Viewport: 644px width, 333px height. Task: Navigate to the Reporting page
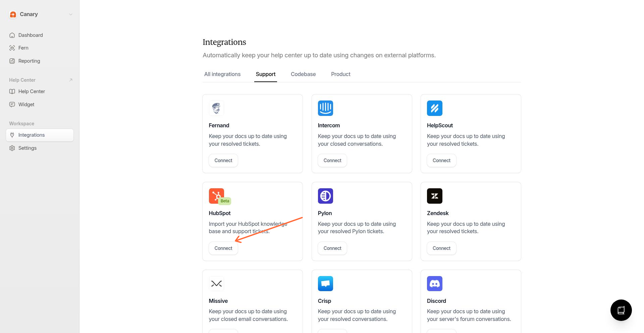tap(29, 61)
